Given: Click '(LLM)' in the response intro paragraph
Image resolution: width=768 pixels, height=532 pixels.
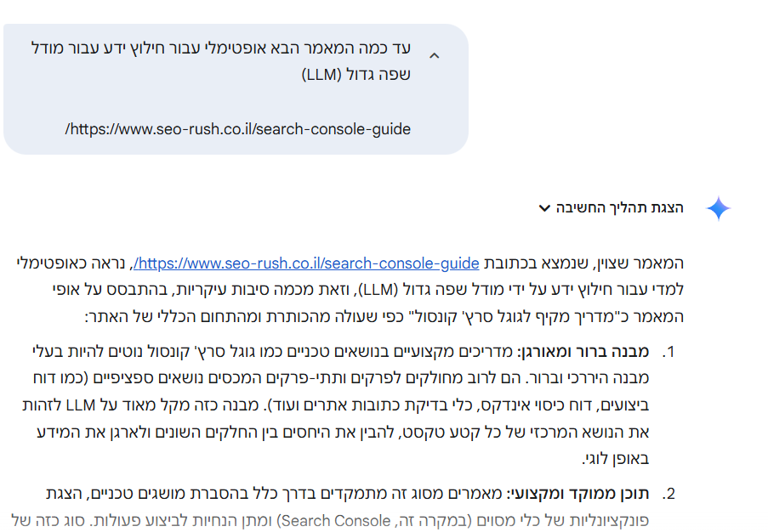Looking at the screenshot, I should point(381,290).
